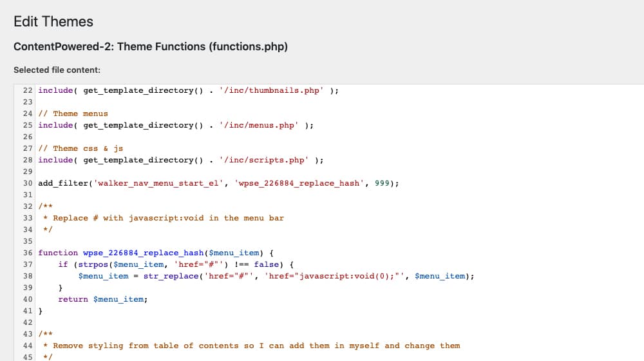Viewport: 644px width, 361px height.
Task: Click the Edit Themes heading
Action: coord(53,21)
